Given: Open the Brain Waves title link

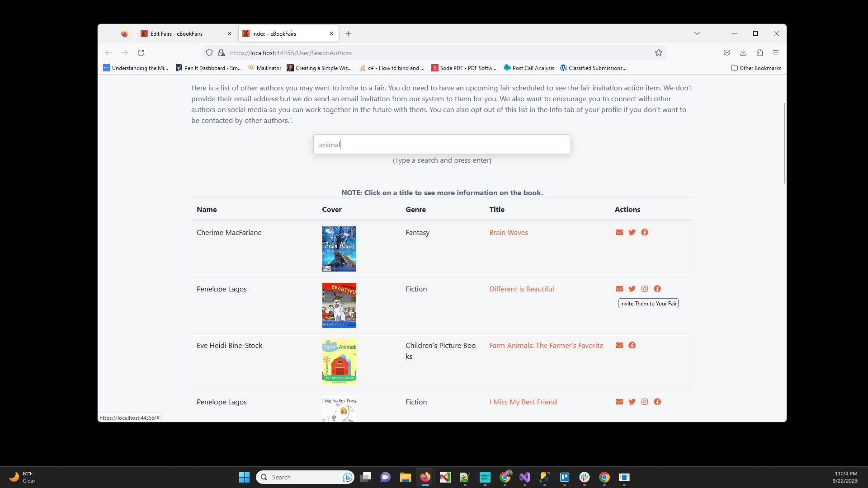Looking at the screenshot, I should (x=508, y=232).
